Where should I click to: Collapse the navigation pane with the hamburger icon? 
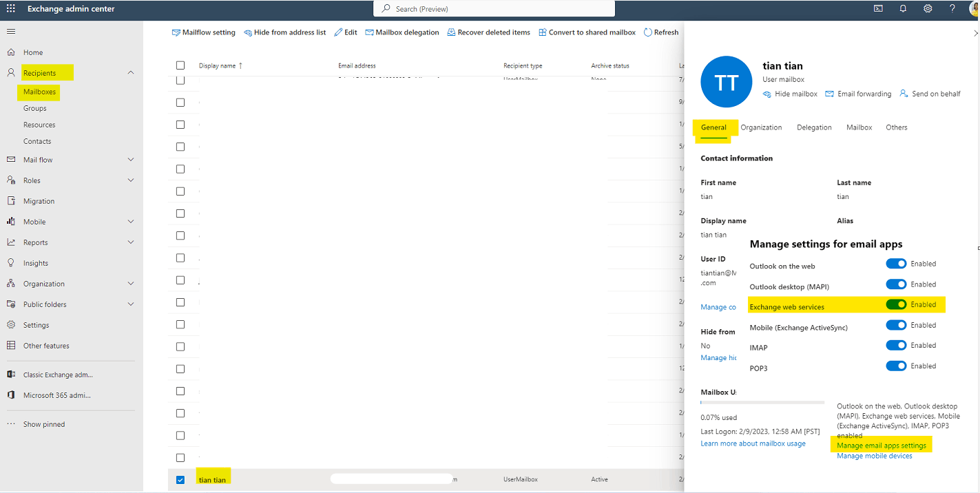pyautogui.click(x=11, y=32)
